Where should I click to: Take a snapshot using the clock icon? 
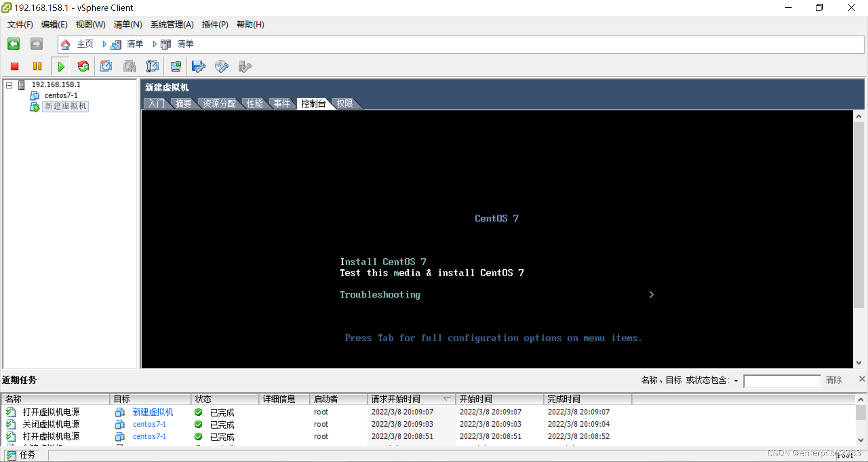106,67
